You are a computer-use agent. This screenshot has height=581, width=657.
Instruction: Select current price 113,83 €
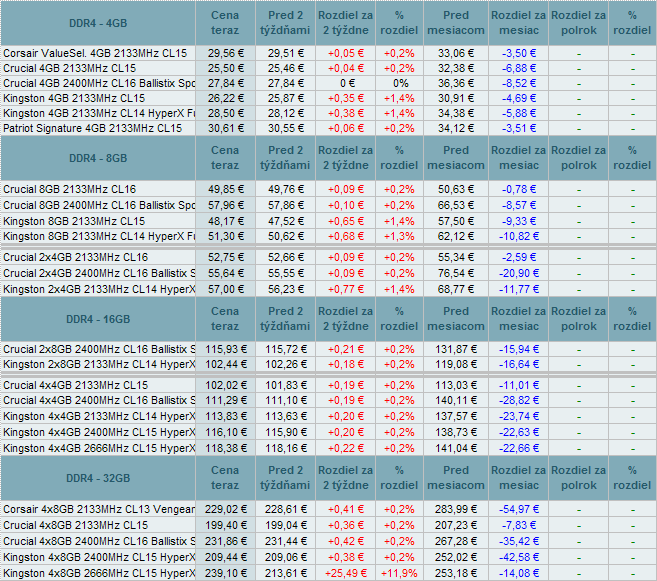225,416
